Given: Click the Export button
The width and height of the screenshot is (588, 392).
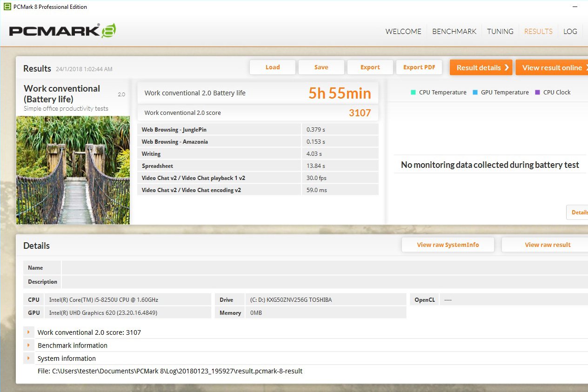Looking at the screenshot, I should [x=370, y=67].
